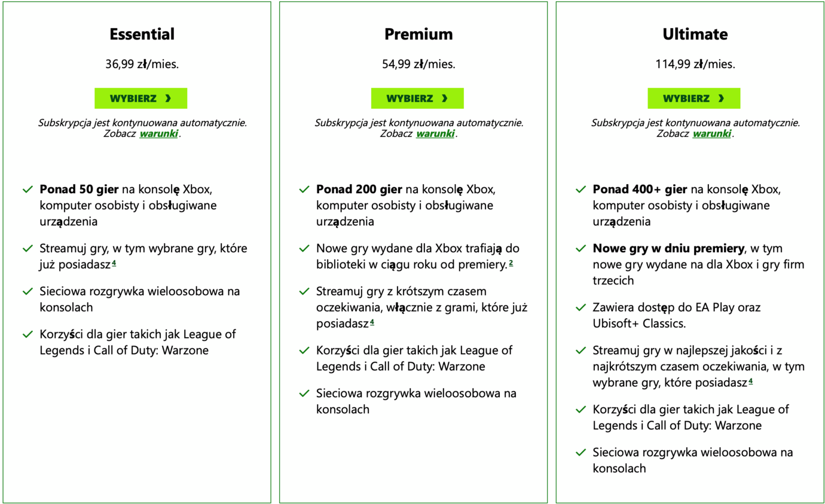Click the Ultimate plan heading
Viewport: 825px width, 504px height.
tap(695, 34)
